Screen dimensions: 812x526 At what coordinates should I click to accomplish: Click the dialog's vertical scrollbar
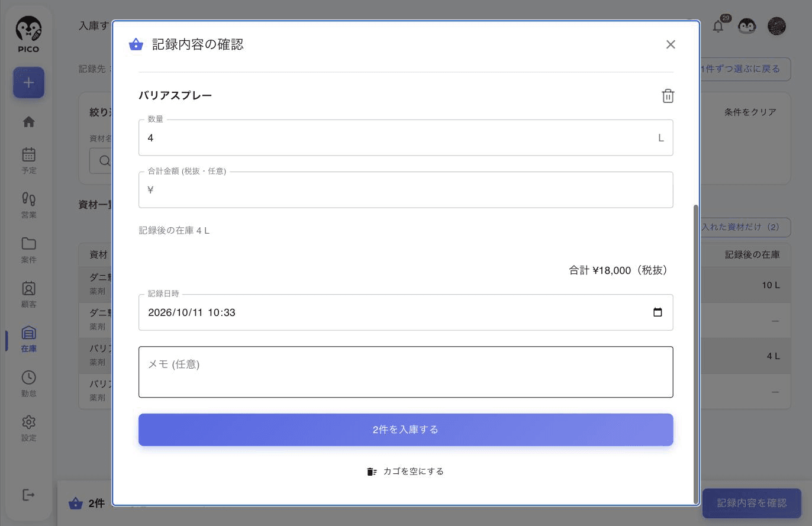tap(695, 354)
